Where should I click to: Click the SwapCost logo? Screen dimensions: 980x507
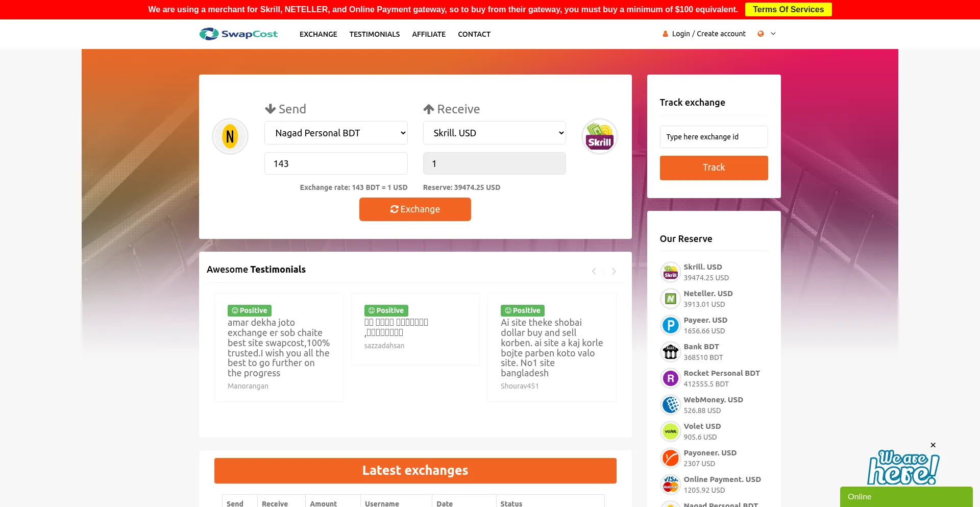point(238,34)
